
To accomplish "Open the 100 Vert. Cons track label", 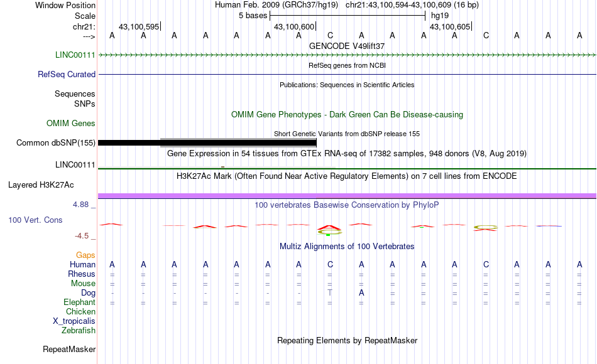I will click(35, 220).
